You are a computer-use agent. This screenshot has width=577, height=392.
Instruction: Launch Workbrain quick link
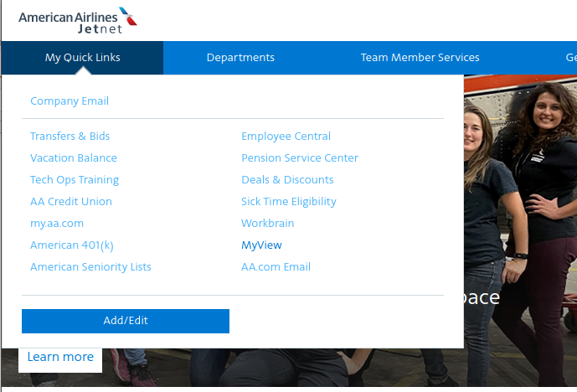click(x=267, y=224)
